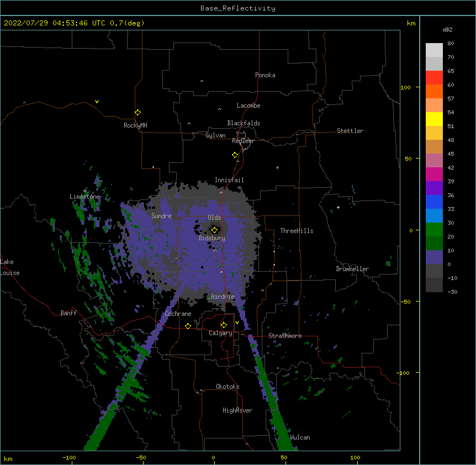Click the white plus marker west of Drumheller
476x465 pixels.
[338, 207]
